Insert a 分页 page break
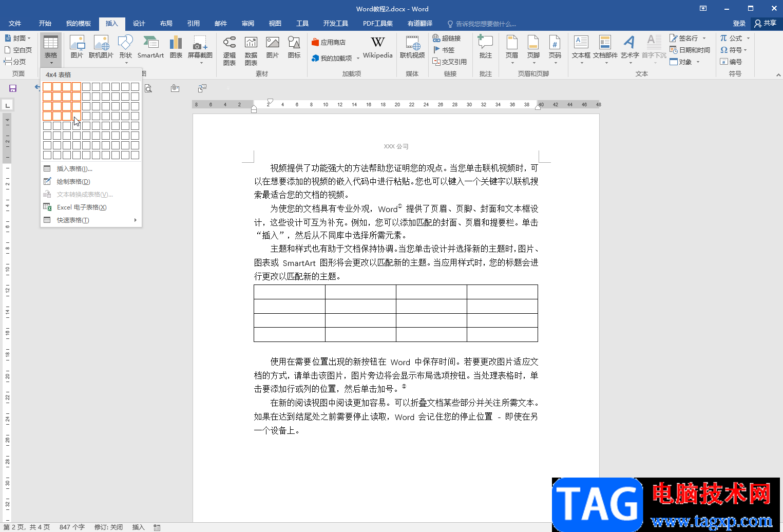 (15, 62)
